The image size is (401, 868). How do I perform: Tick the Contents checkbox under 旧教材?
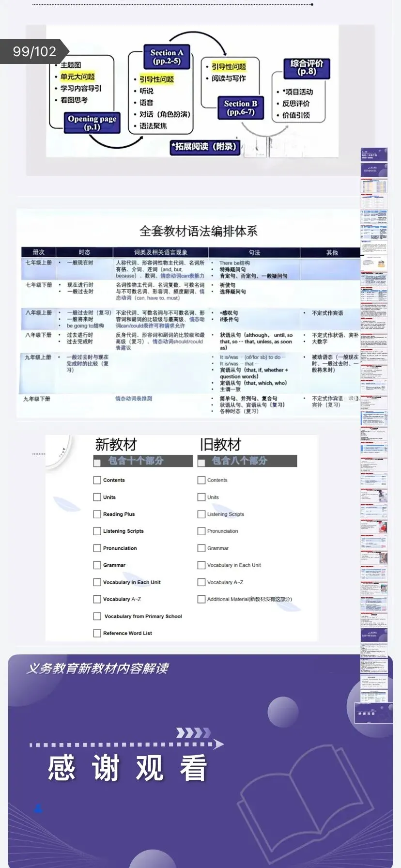(x=201, y=480)
